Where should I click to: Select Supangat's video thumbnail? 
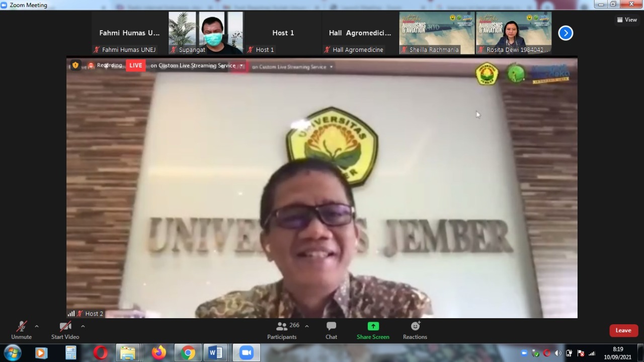[x=206, y=33]
